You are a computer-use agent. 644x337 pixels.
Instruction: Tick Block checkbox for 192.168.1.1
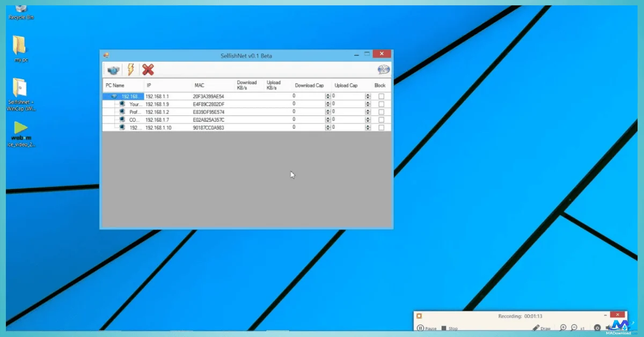tap(381, 96)
